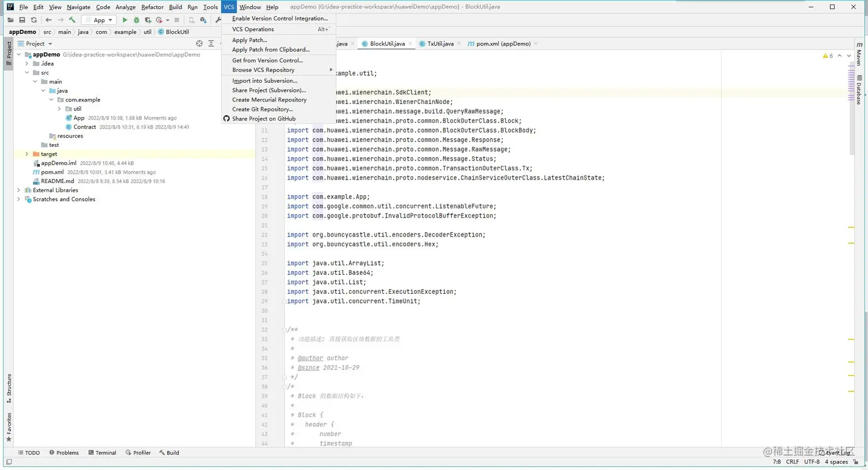
Task: Click the warning triangle showing 6 problems
Action: point(828,56)
